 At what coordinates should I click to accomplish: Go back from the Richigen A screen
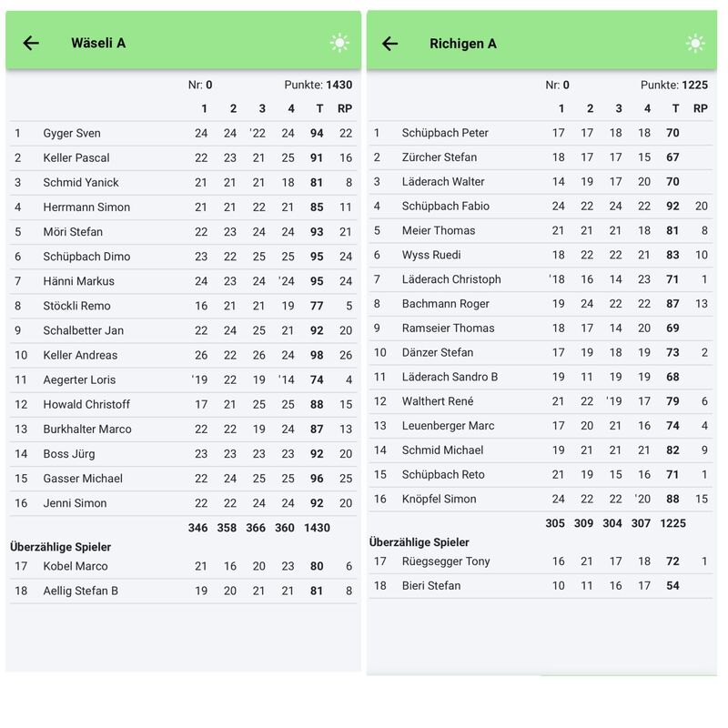tap(389, 43)
